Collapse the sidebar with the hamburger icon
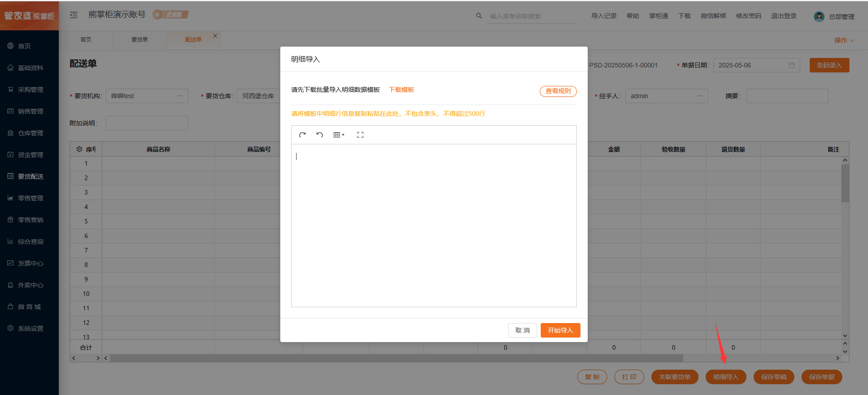Screen dimensions: 868x395 coord(74,15)
